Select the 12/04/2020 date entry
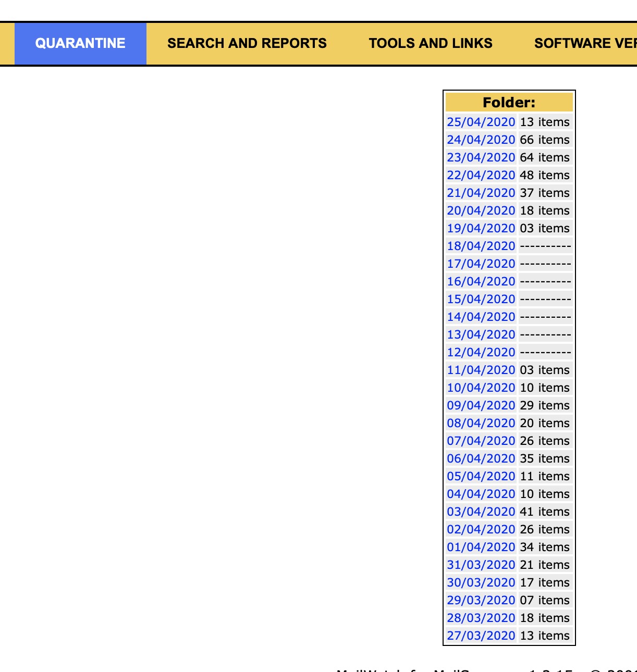The image size is (637, 672). click(x=481, y=352)
